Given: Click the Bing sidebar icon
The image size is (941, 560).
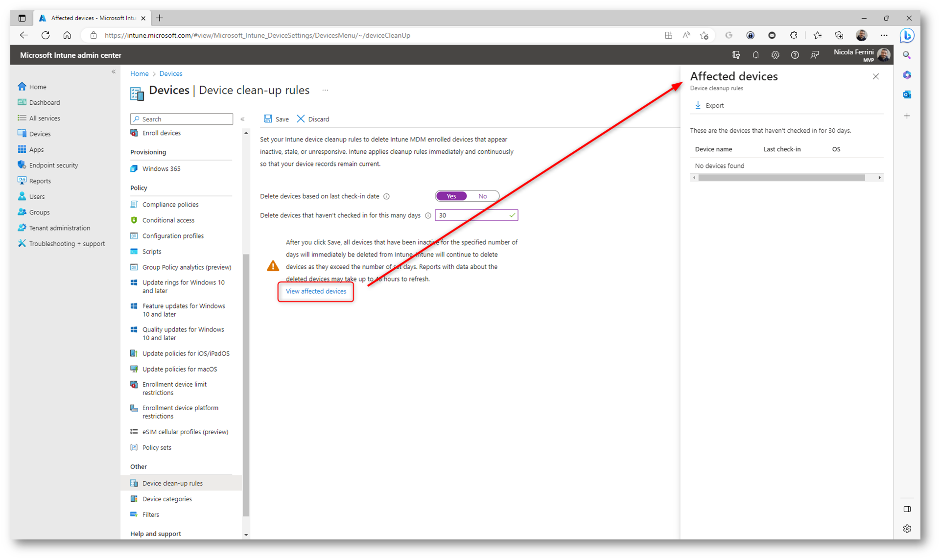Looking at the screenshot, I should pos(907,36).
